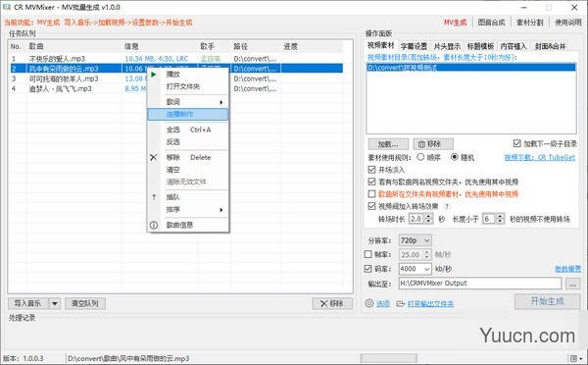Image resolution: width=588 pixels, height=365 pixels.
Task: Open the 码率 4000 combo box
Action: [416, 269]
